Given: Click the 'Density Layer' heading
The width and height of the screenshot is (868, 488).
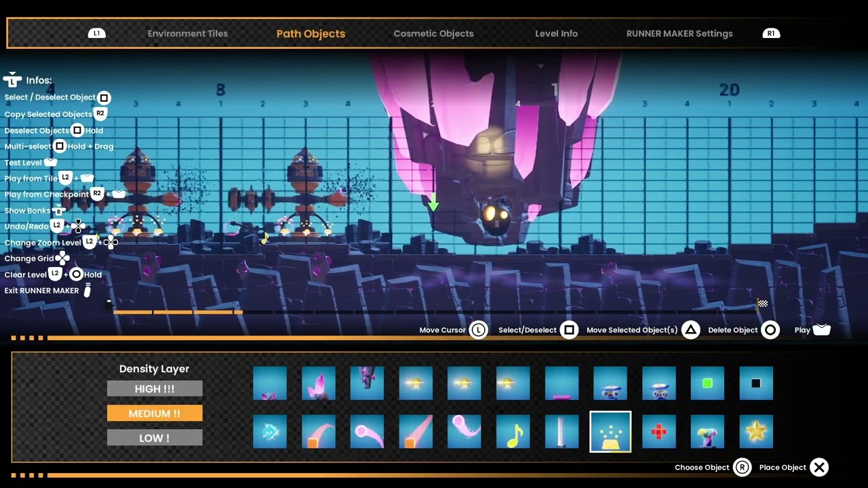Looking at the screenshot, I should tap(154, 369).
